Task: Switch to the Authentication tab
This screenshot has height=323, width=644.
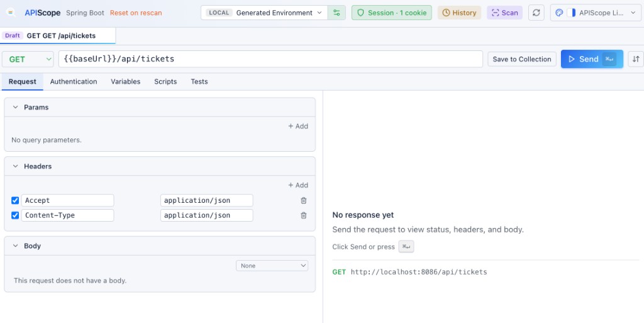Action: (x=74, y=81)
